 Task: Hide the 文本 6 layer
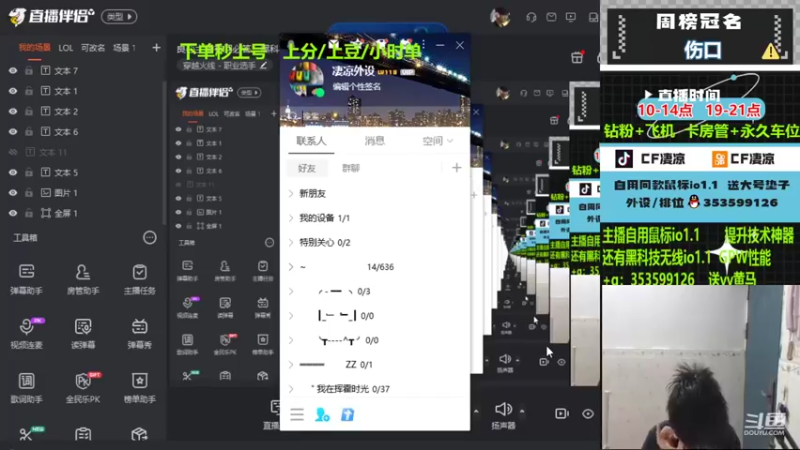(13, 132)
